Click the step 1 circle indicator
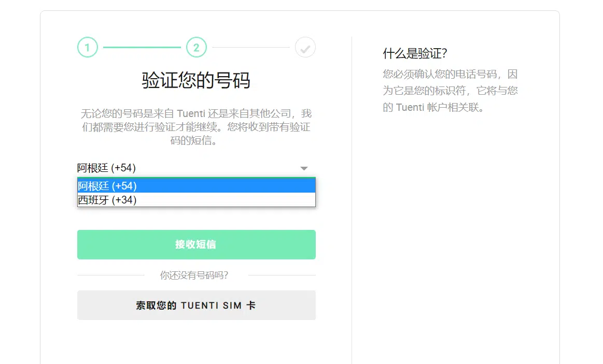603x364 pixels. coord(87,47)
